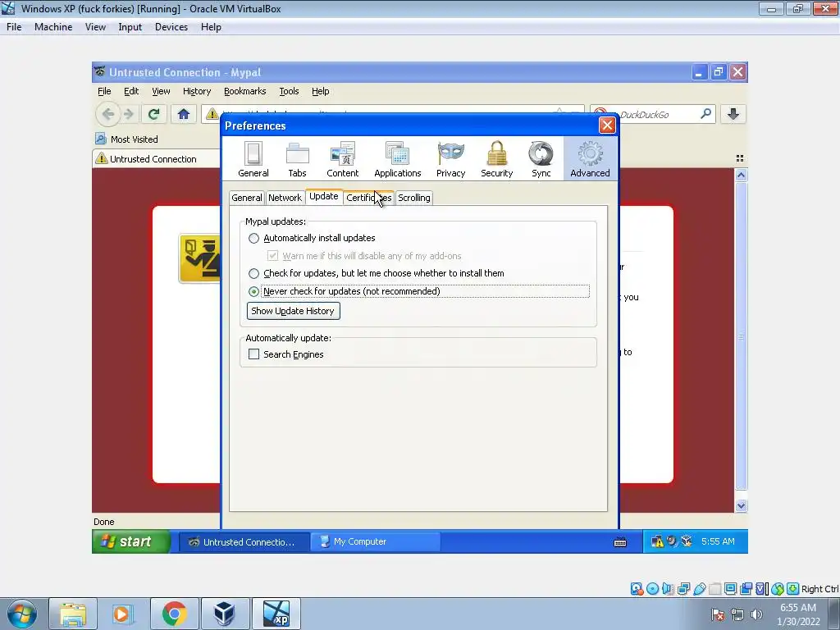Open the Content preferences pane
The height and width of the screenshot is (630, 840).
[342, 159]
